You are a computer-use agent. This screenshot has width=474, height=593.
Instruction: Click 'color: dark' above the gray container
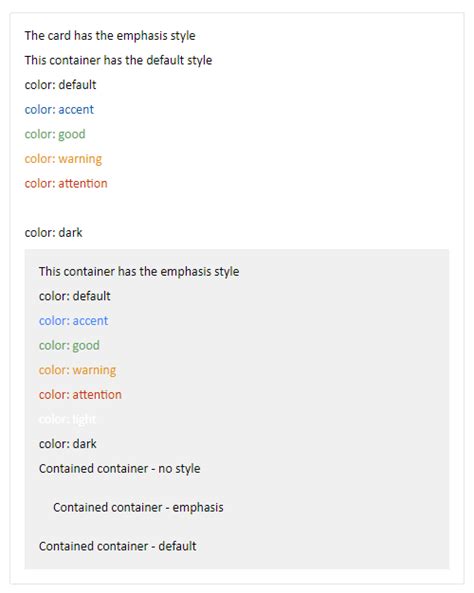pyautogui.click(x=53, y=233)
